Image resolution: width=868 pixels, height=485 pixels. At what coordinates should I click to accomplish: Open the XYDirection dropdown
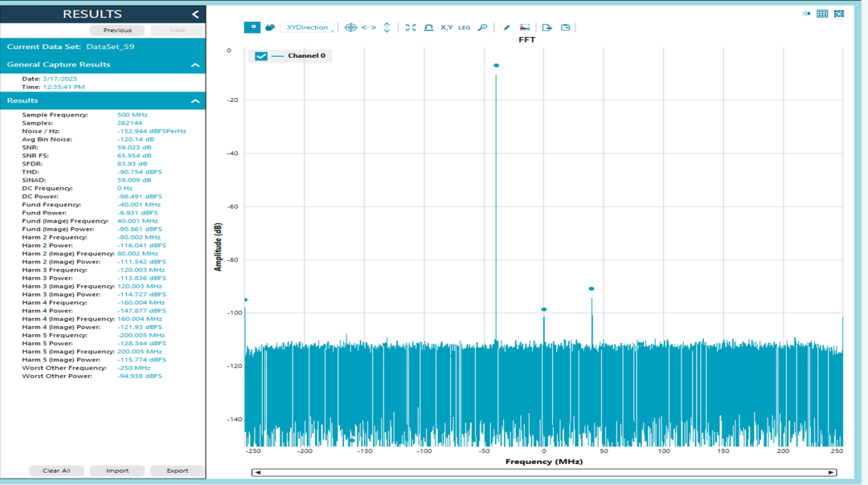coord(309,27)
